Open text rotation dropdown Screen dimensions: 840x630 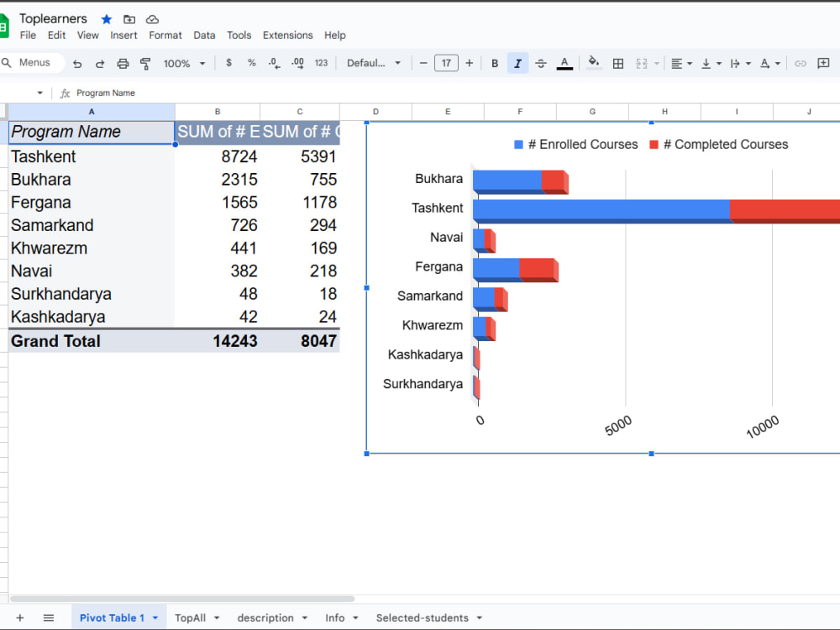(x=769, y=63)
